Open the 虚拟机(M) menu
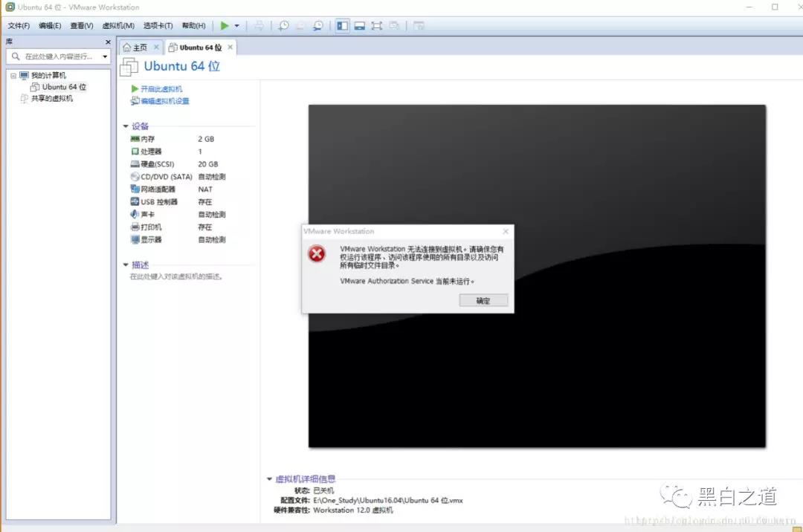Viewport: 803px width, 532px height. (118, 25)
